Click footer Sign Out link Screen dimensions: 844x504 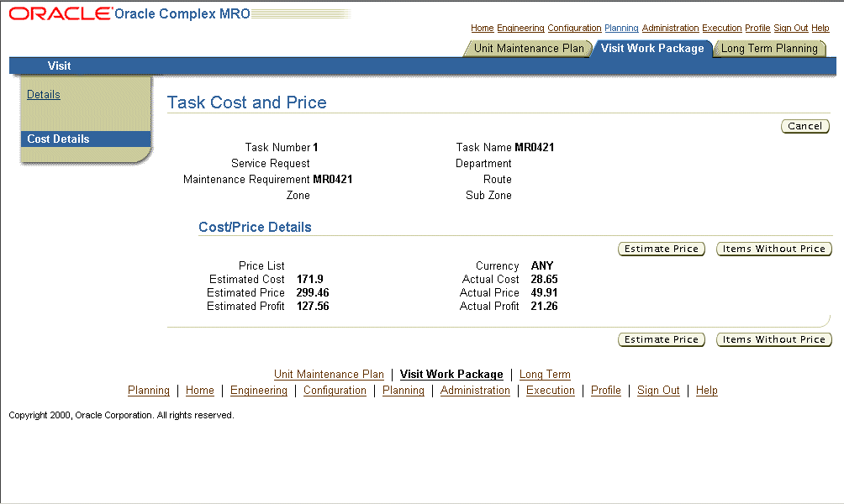coord(658,391)
